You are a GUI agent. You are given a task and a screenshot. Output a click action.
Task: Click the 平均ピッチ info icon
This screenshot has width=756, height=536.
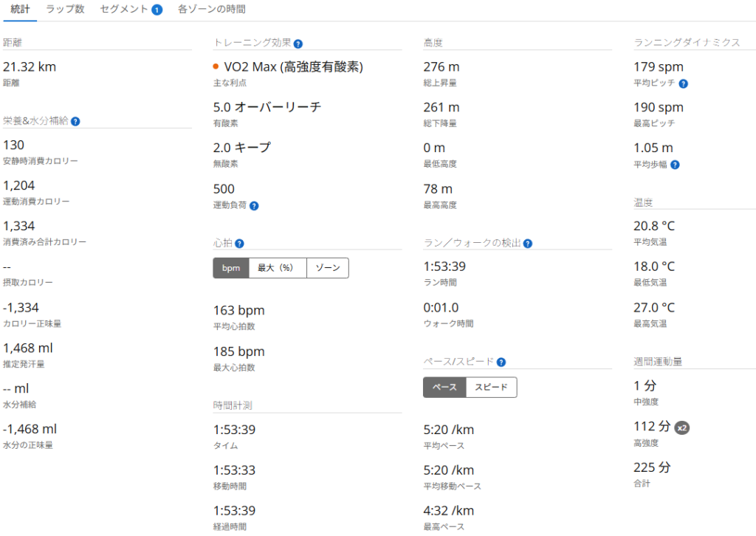point(684,84)
